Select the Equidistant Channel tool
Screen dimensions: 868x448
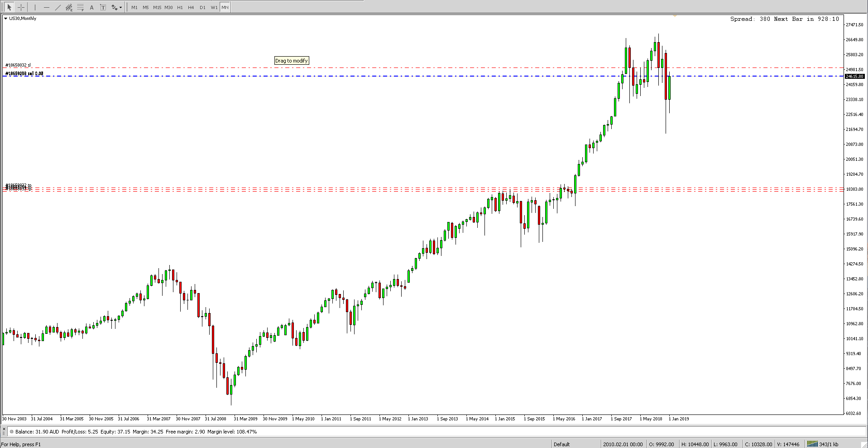click(x=69, y=7)
